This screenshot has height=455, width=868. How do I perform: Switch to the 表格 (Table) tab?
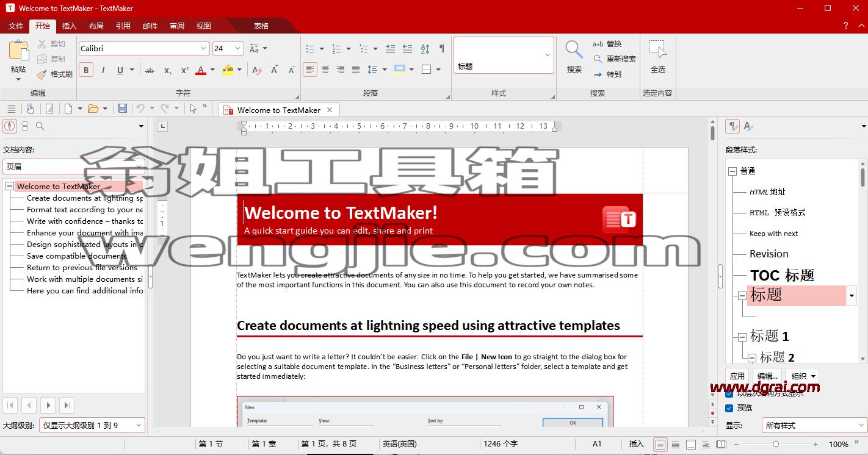point(261,26)
